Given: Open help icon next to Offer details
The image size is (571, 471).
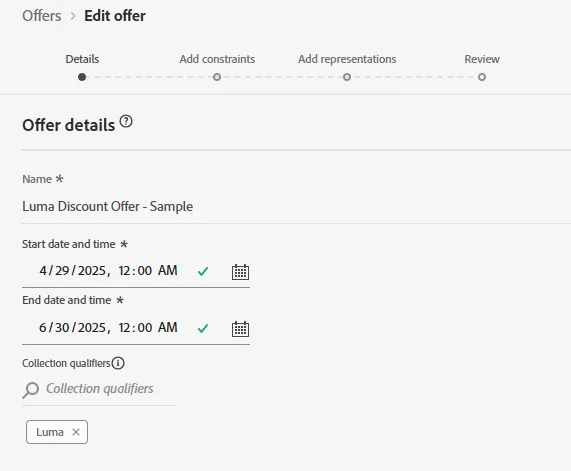Looking at the screenshot, I should 126,121.
